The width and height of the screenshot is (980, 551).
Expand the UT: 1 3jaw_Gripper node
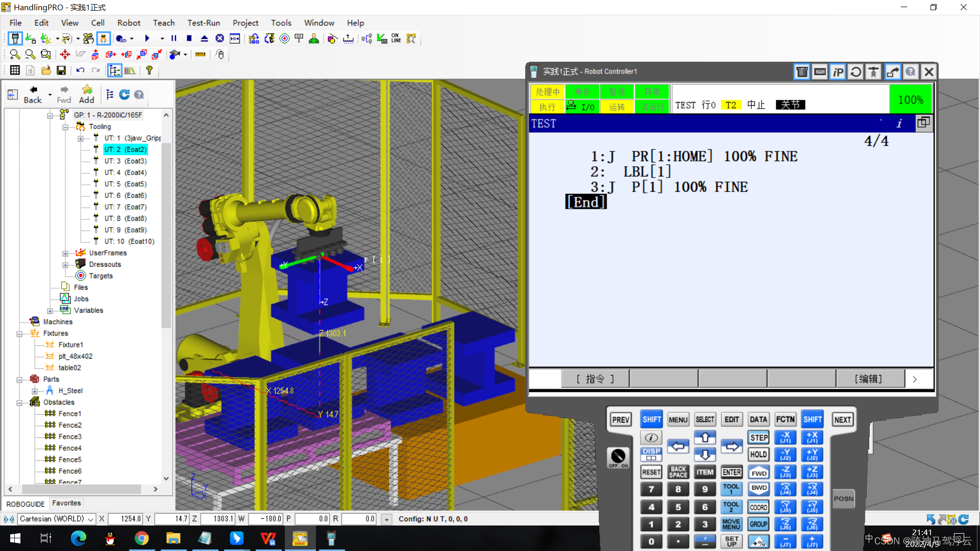(81, 139)
